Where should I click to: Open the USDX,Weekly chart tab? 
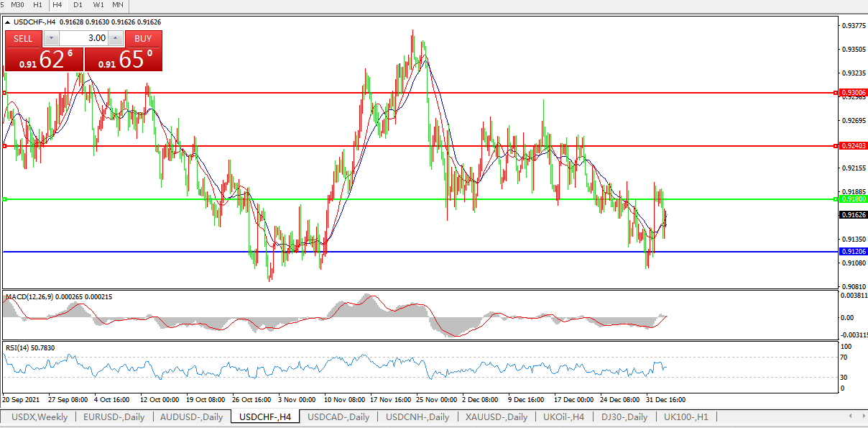pyautogui.click(x=40, y=417)
